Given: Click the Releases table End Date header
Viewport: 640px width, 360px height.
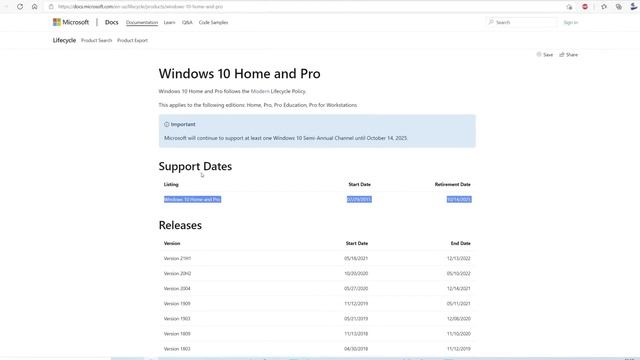Looking at the screenshot, I should (460, 243).
